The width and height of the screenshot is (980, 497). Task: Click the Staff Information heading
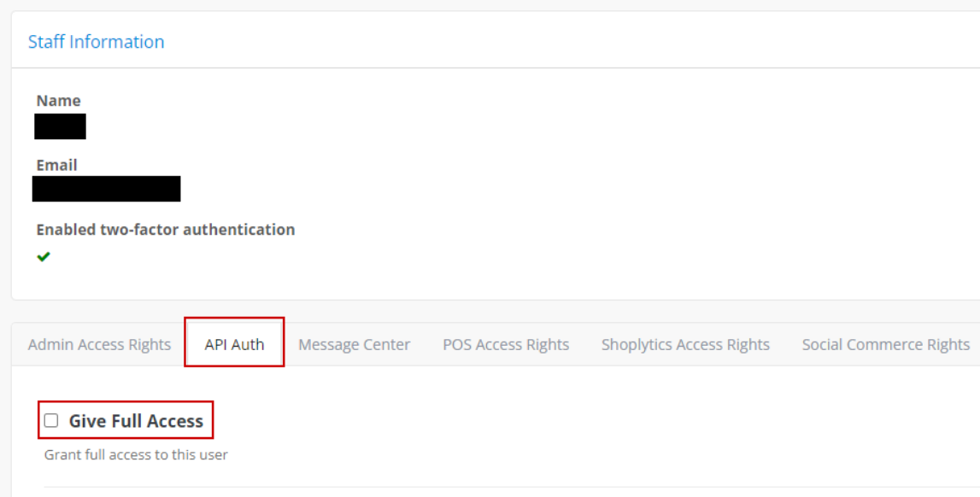click(x=96, y=42)
